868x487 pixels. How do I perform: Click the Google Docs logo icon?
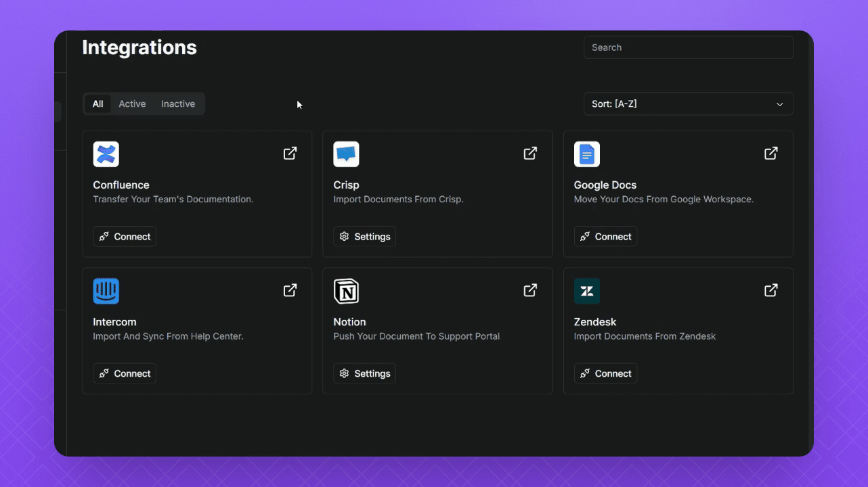[x=586, y=154]
